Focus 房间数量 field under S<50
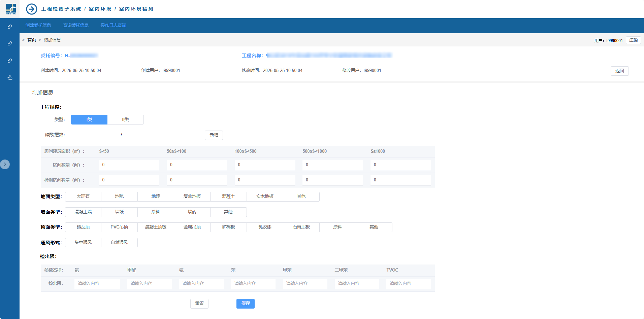Screen dimensions: 644x319 129,165
